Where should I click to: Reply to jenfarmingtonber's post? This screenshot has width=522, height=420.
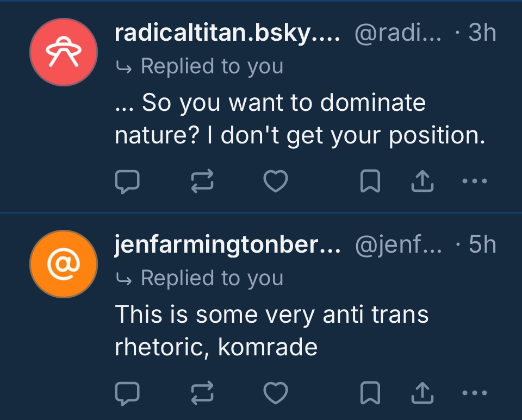128,393
